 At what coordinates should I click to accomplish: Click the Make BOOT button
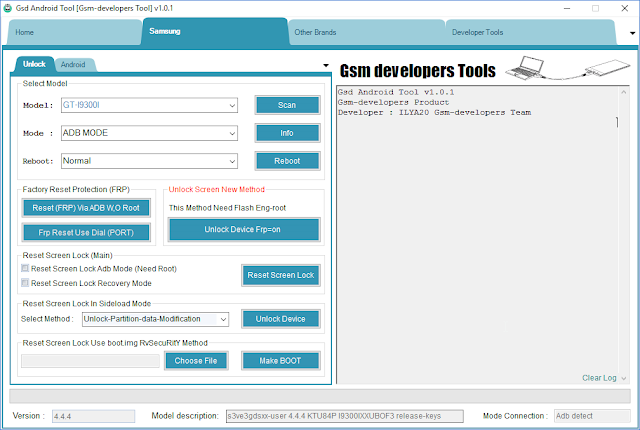pyautogui.click(x=280, y=361)
